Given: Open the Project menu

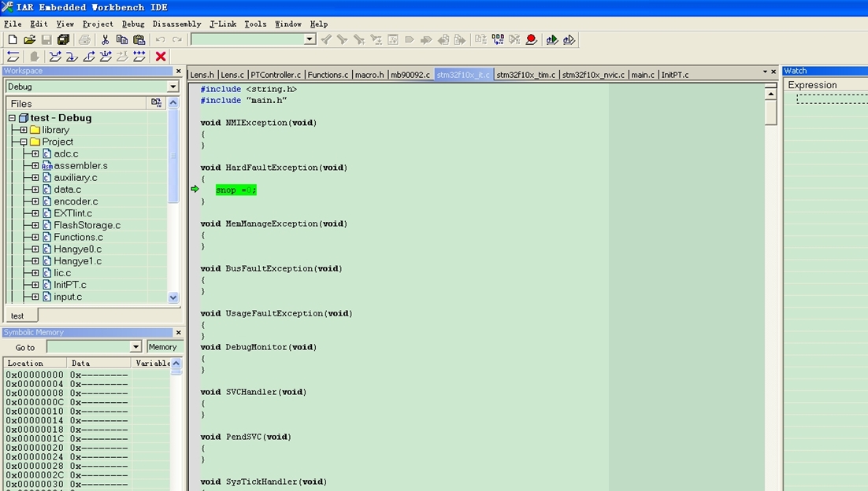Looking at the screenshot, I should [98, 24].
